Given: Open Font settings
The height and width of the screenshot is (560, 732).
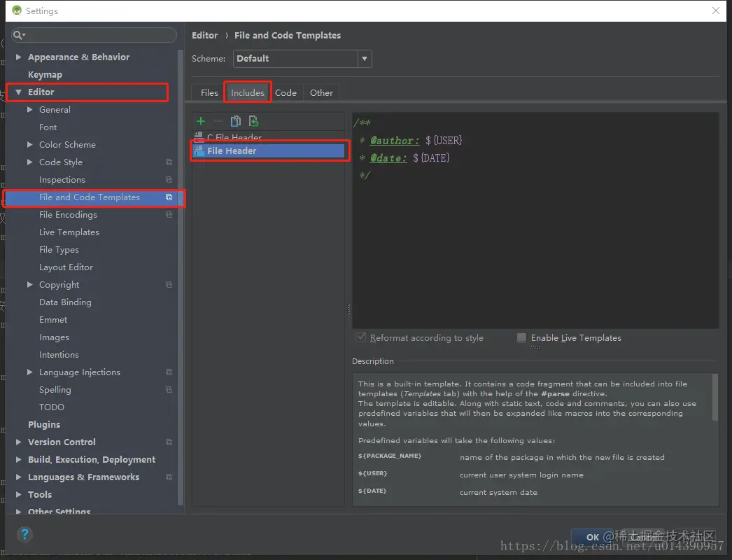Looking at the screenshot, I should point(48,127).
